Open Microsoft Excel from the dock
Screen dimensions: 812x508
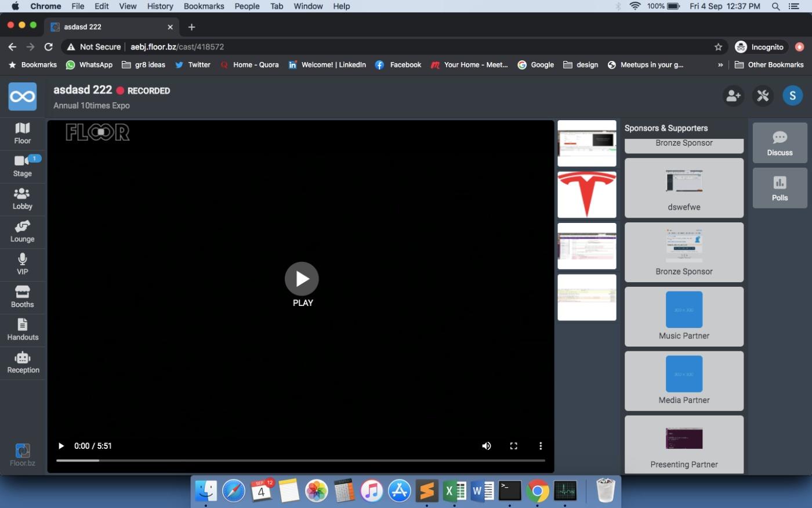[454, 491]
